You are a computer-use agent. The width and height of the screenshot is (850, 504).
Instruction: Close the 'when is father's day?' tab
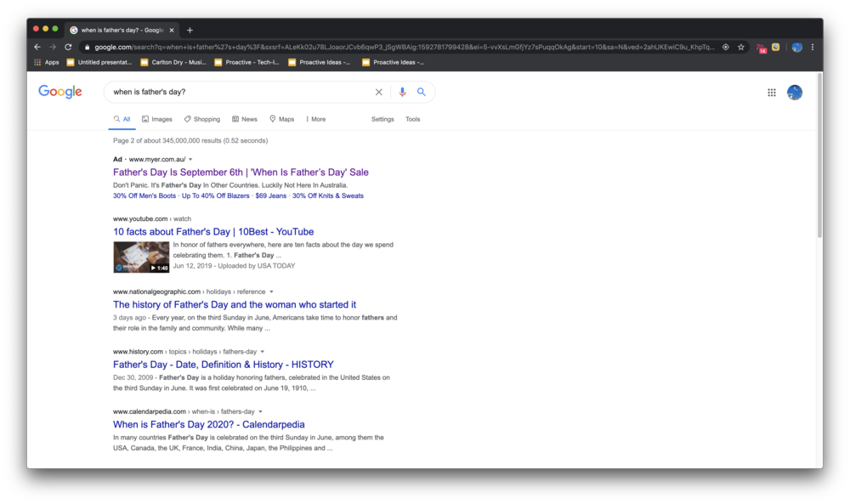pyautogui.click(x=172, y=31)
